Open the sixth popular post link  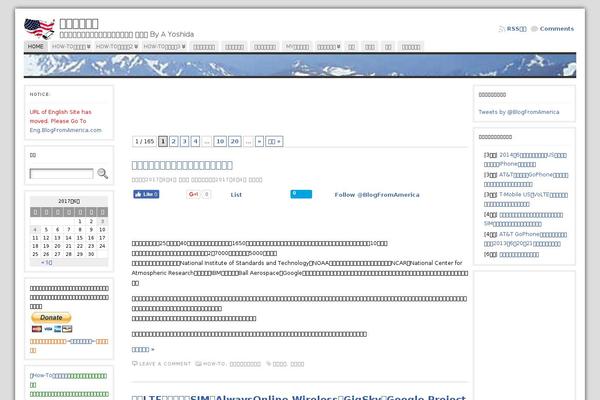click(519, 255)
